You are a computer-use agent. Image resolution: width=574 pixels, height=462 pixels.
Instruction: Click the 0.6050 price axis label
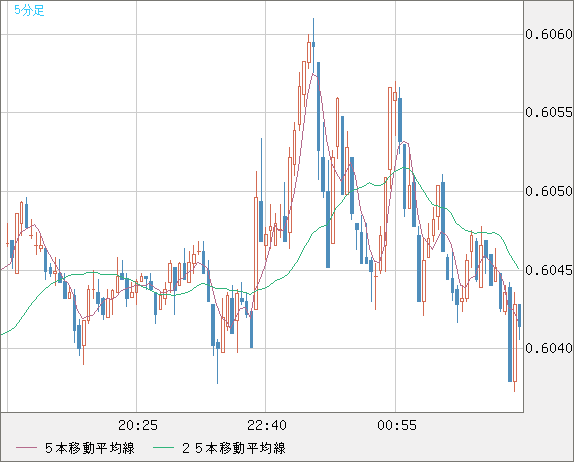click(549, 191)
